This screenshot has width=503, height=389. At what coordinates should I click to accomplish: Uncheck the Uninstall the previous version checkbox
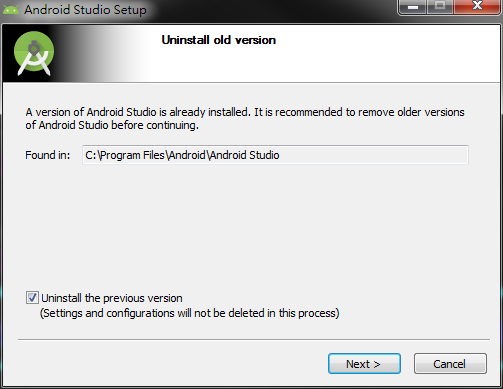pos(32,297)
